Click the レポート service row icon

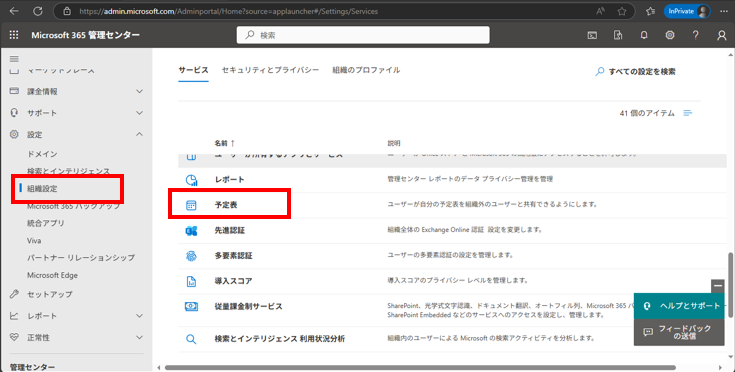point(191,180)
